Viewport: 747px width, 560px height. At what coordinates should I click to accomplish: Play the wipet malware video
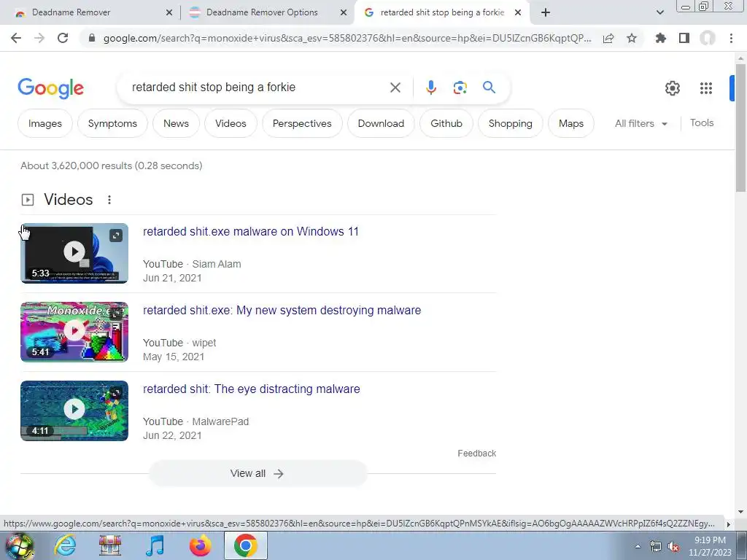pos(74,332)
